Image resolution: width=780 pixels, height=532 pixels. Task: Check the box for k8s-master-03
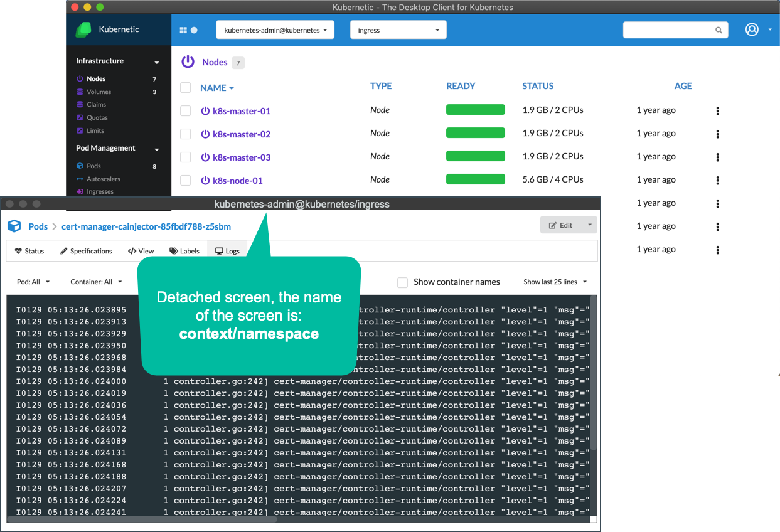point(185,157)
